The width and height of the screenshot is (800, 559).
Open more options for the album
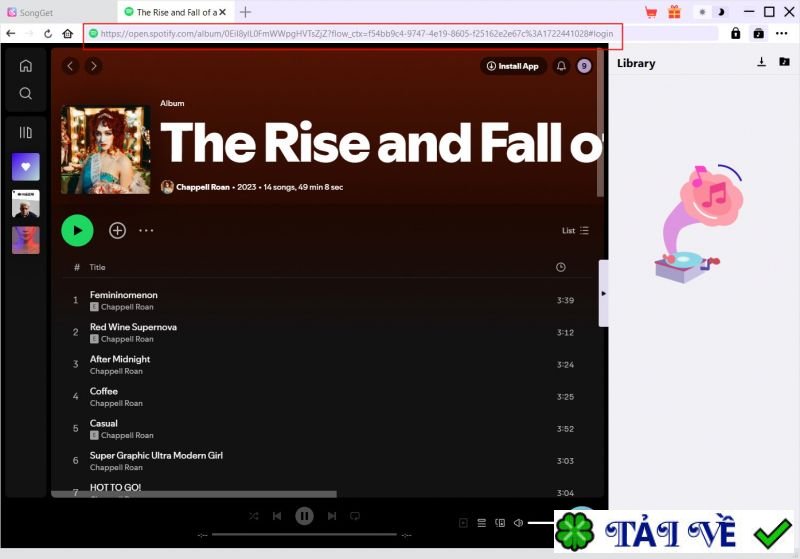pyautogui.click(x=146, y=231)
